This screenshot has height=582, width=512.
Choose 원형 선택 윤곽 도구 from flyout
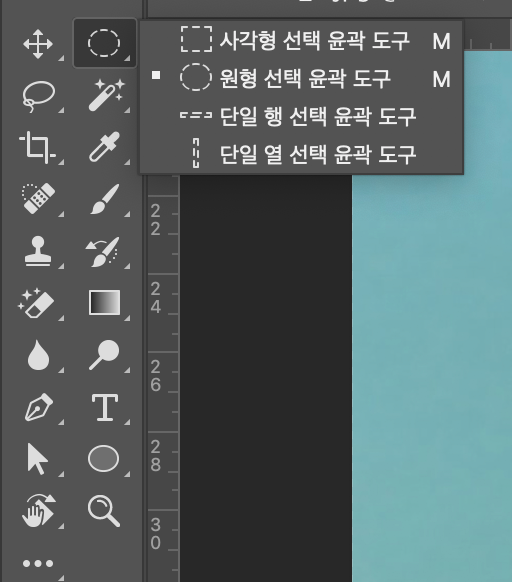(x=301, y=78)
